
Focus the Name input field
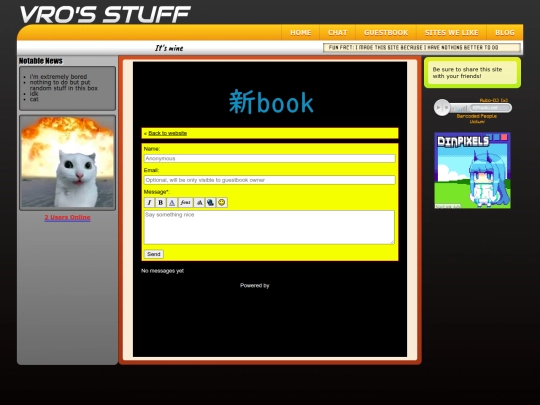pyautogui.click(x=270, y=158)
